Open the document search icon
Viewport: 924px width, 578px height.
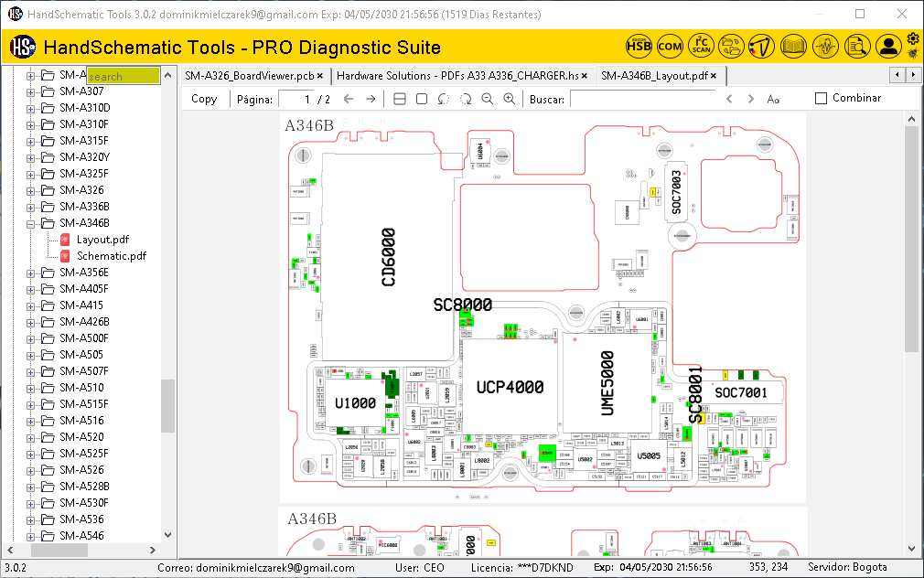pos(857,46)
